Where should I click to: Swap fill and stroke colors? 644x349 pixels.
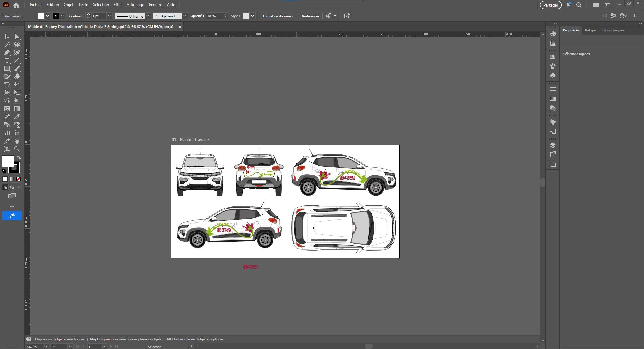point(19,158)
